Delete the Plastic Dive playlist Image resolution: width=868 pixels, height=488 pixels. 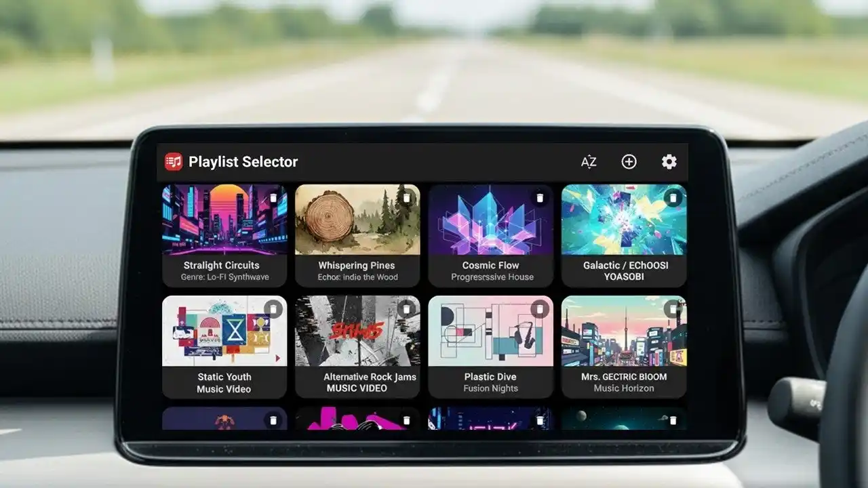pos(539,308)
